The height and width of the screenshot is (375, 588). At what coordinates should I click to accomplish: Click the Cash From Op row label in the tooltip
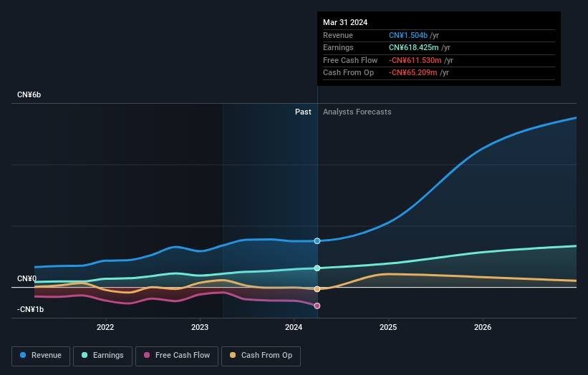(x=348, y=73)
